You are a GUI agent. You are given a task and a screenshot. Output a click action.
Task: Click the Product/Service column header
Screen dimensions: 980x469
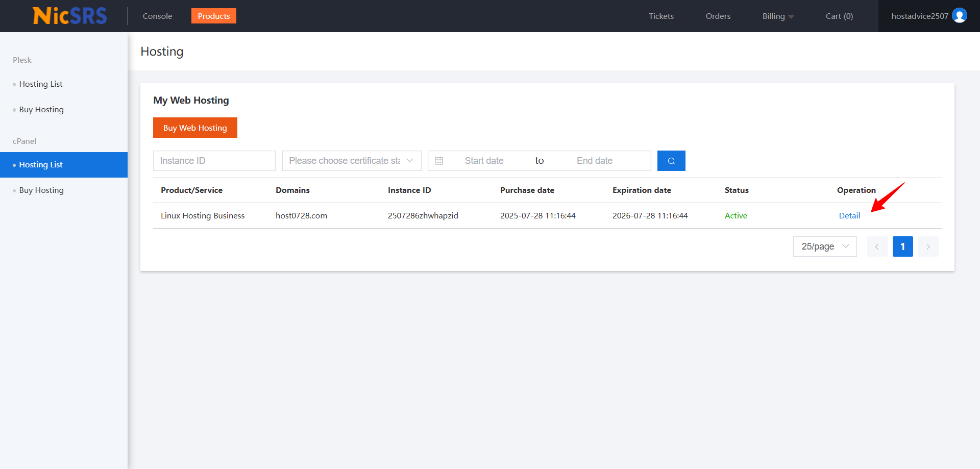tap(191, 190)
